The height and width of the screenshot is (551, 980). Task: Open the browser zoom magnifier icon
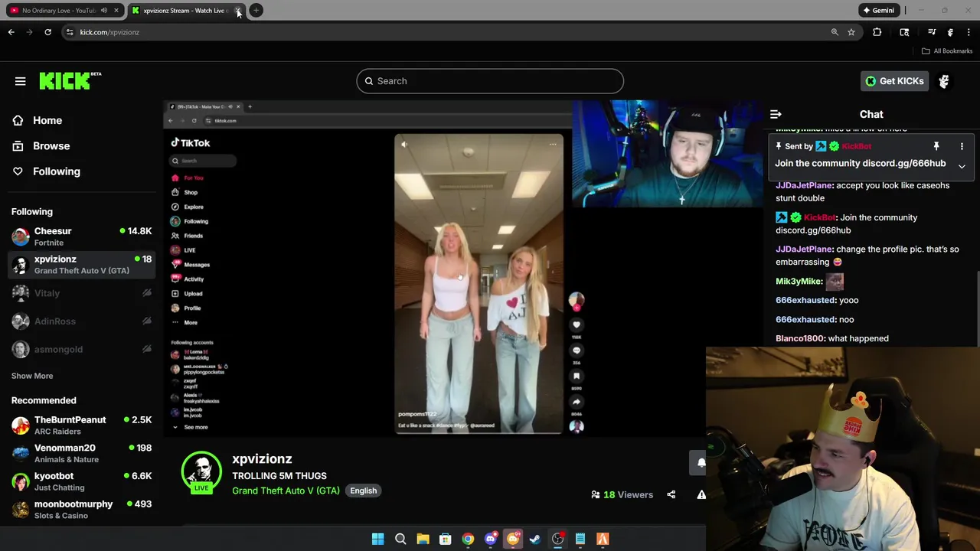(x=835, y=32)
